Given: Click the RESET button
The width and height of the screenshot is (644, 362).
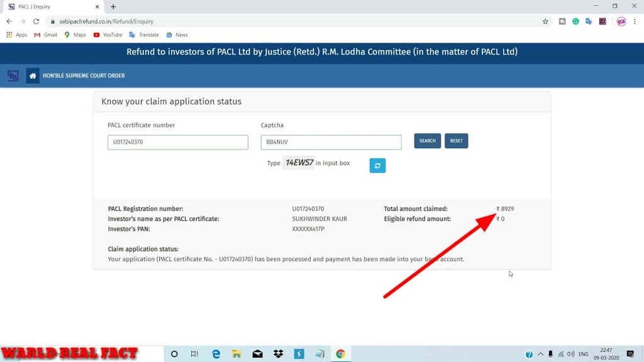Looking at the screenshot, I should coord(457,141).
